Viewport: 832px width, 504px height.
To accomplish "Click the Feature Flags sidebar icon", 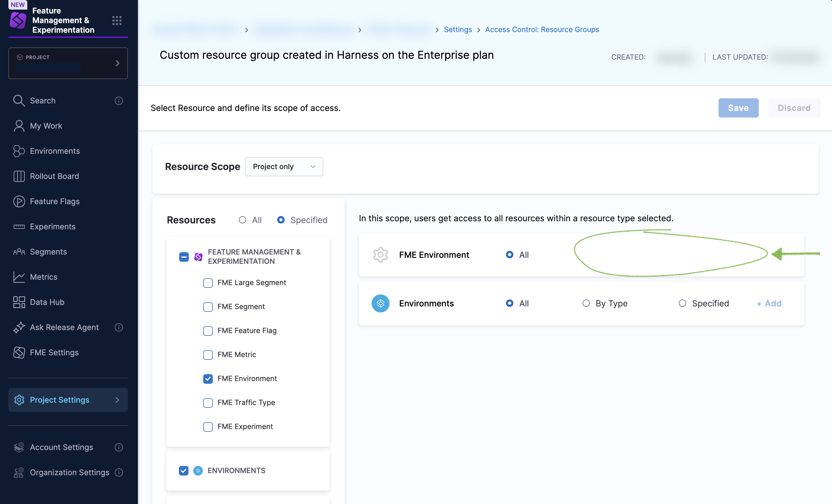I will pyautogui.click(x=19, y=201).
